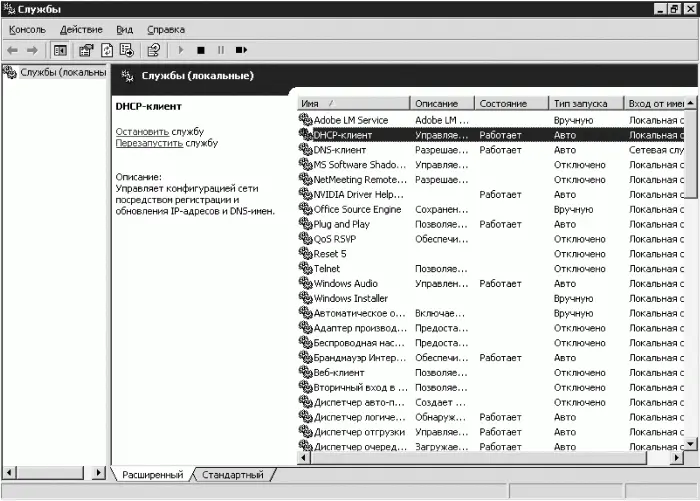Sort the list by the Имя column header
Screen dimensions: 700x501
click(x=354, y=104)
